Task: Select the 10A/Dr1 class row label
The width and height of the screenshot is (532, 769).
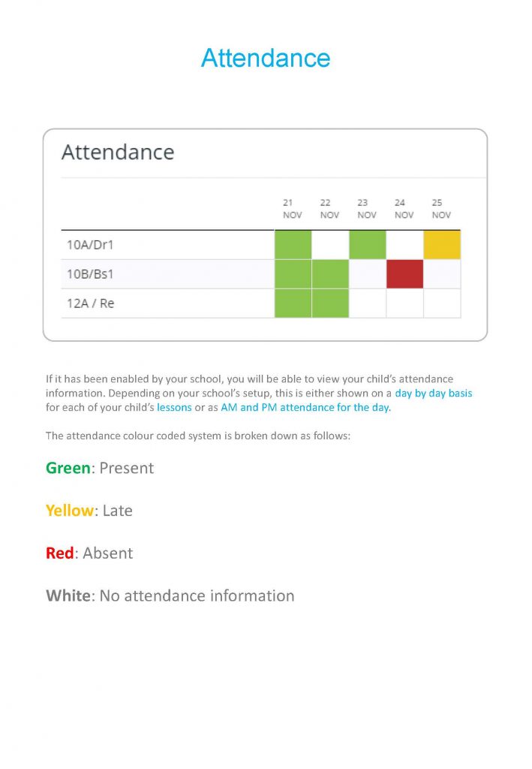Action: coord(90,245)
